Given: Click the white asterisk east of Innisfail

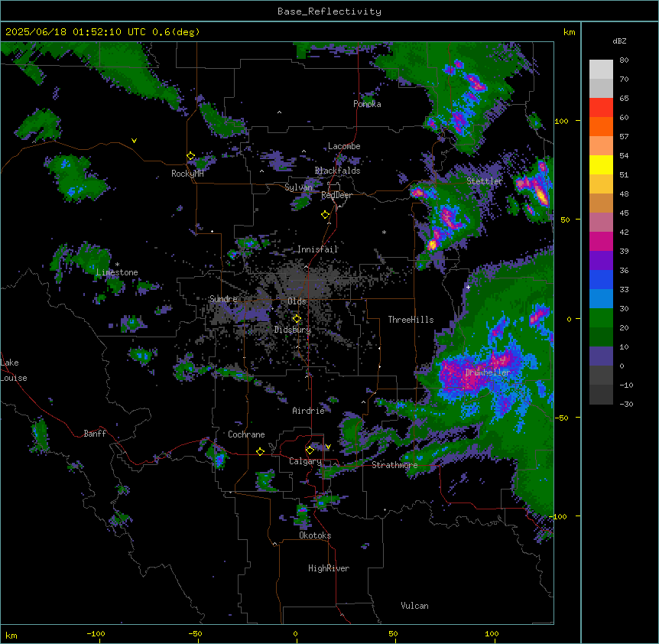Looking at the screenshot, I should tap(384, 232).
